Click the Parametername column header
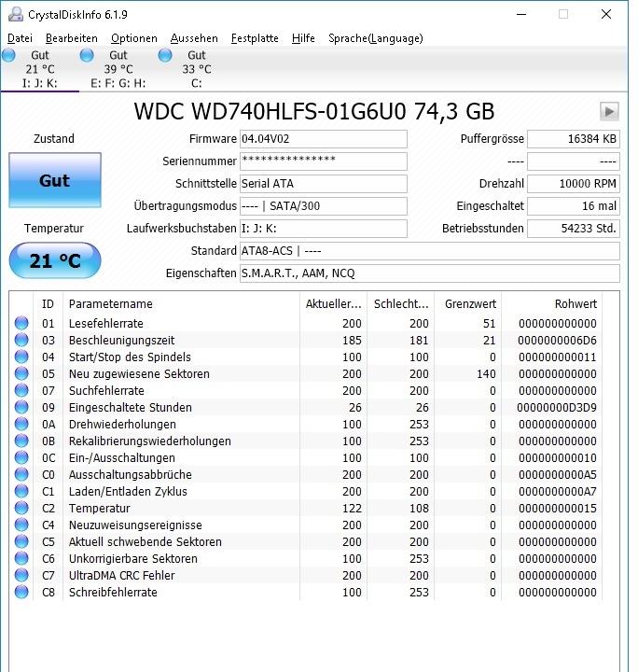This screenshot has height=672, width=638. [181, 304]
